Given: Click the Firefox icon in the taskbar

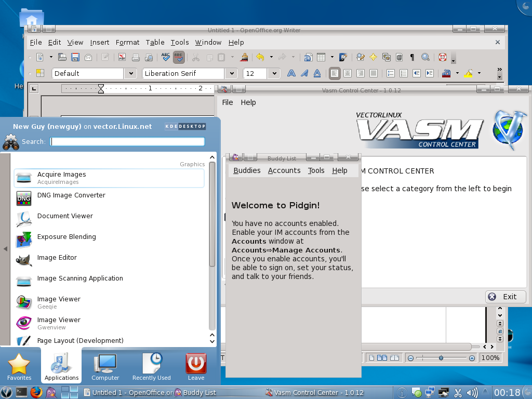Looking at the screenshot, I should click(x=36, y=392).
